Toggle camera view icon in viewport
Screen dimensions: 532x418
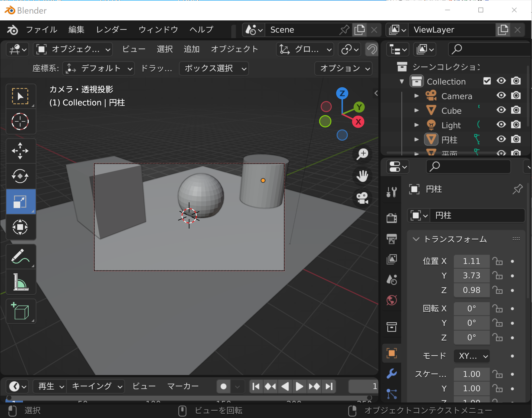pos(362,198)
